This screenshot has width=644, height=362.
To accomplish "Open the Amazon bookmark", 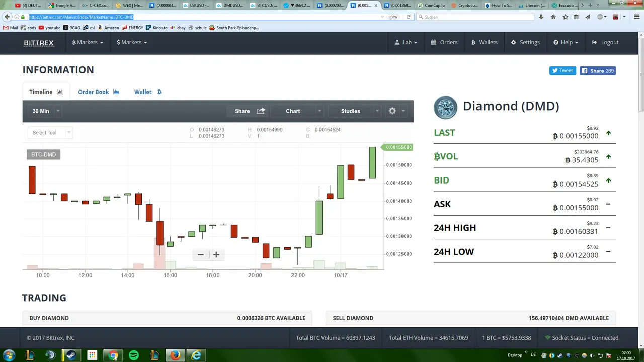I will point(108,28).
